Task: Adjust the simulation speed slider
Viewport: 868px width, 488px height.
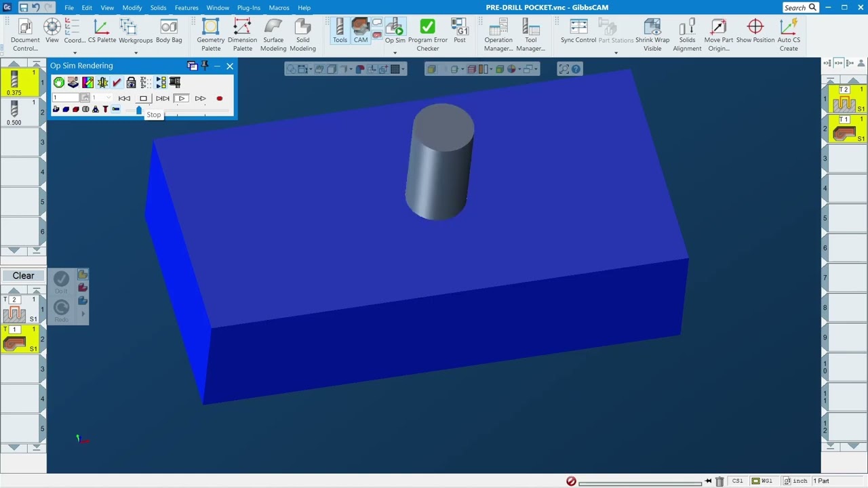Action: (139, 110)
